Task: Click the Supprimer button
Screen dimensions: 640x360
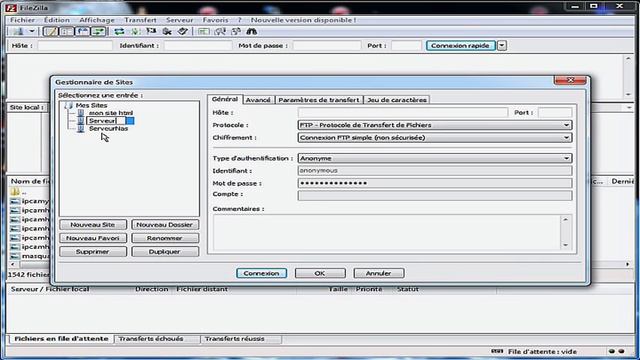Action: click(93, 251)
